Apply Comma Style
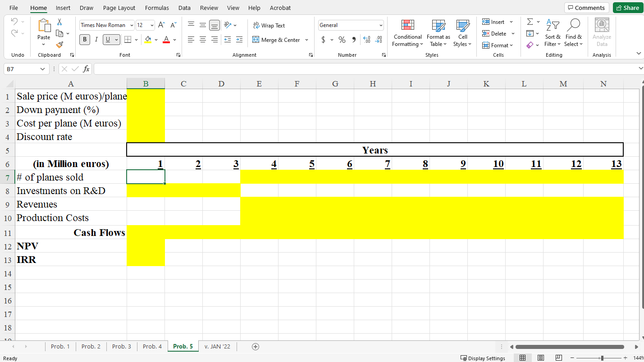This screenshot has width=644, height=362. coord(354,40)
